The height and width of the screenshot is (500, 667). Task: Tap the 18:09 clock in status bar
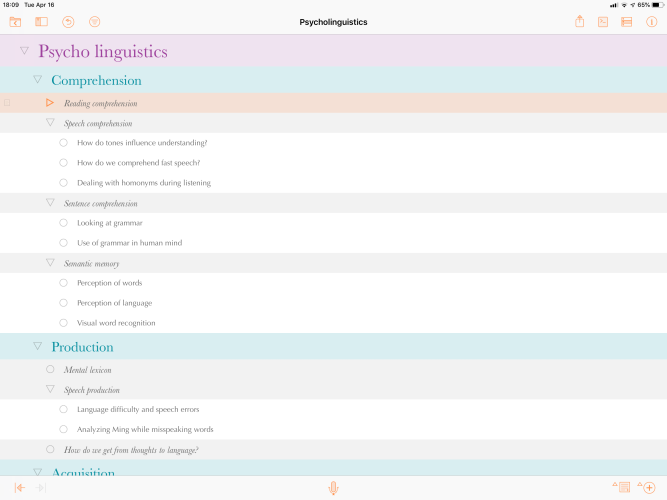(x=11, y=5)
